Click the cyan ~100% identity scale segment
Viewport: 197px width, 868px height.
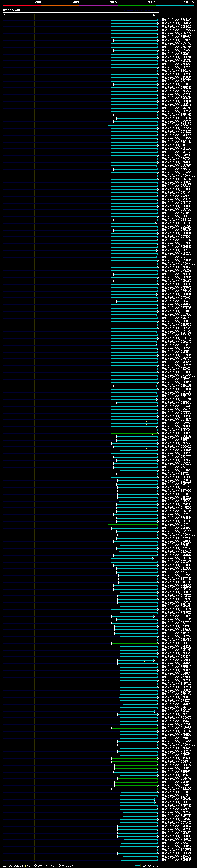(175, 6)
